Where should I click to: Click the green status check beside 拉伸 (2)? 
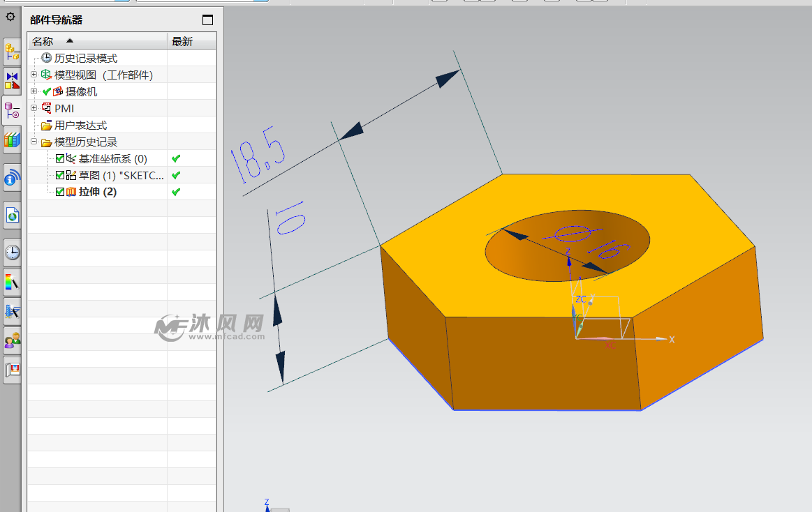[x=176, y=191]
